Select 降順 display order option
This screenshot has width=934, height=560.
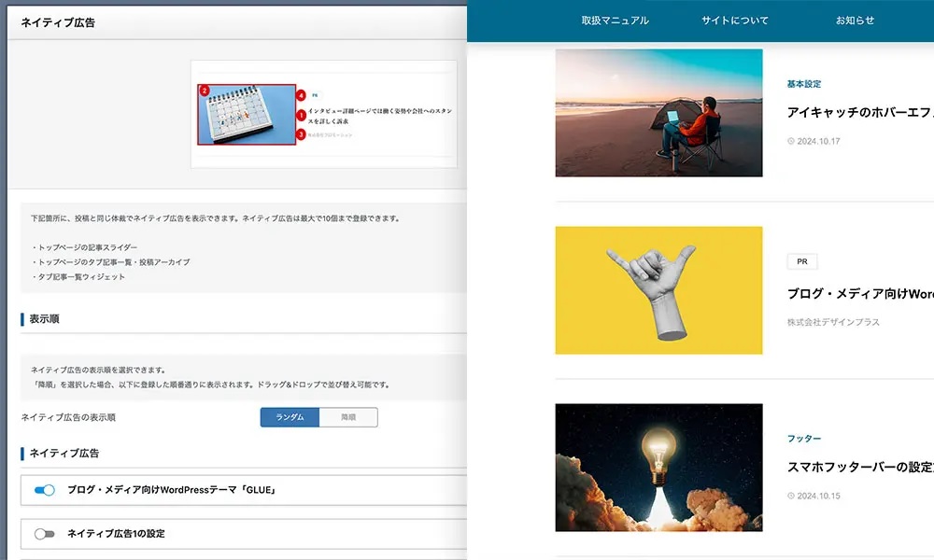348,417
